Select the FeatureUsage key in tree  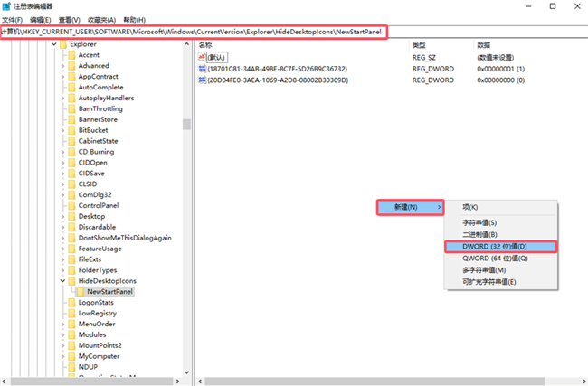tap(100, 249)
